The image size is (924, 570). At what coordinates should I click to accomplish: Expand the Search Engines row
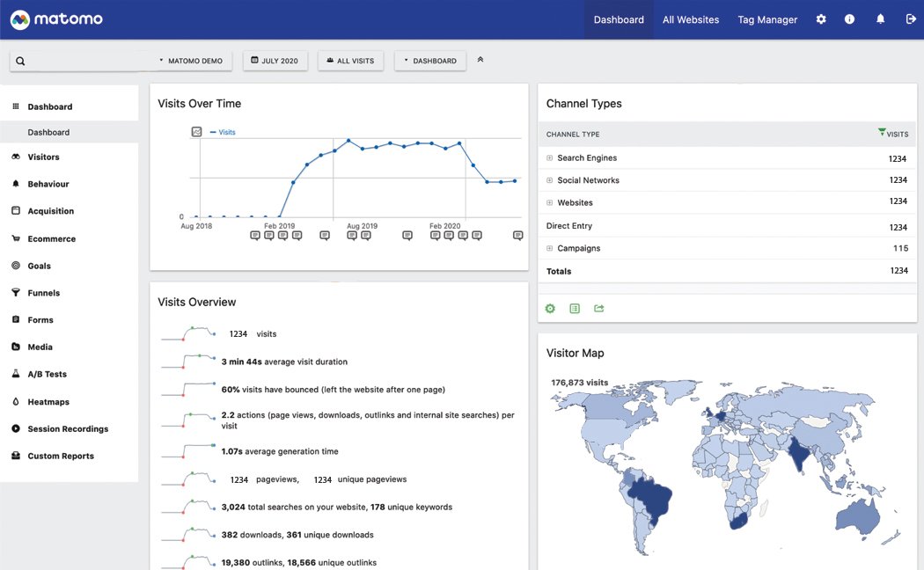549,157
